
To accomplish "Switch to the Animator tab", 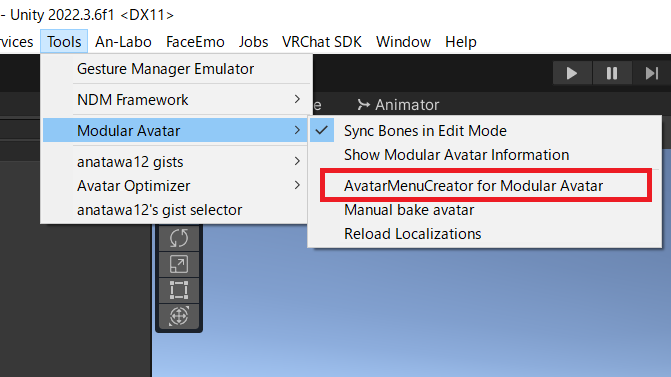I will click(x=398, y=104).
